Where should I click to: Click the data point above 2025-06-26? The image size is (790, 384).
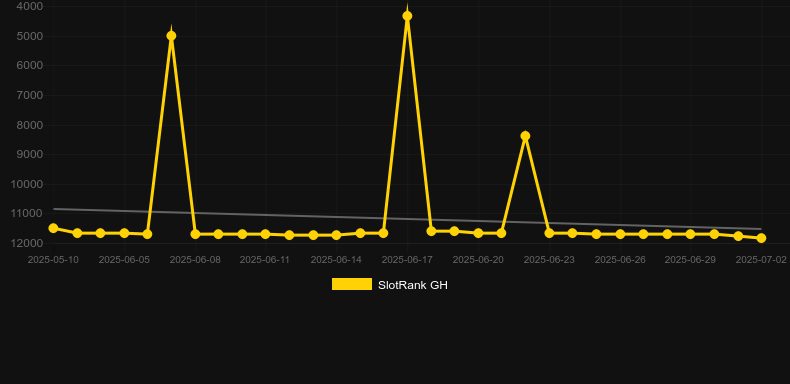[620, 234]
